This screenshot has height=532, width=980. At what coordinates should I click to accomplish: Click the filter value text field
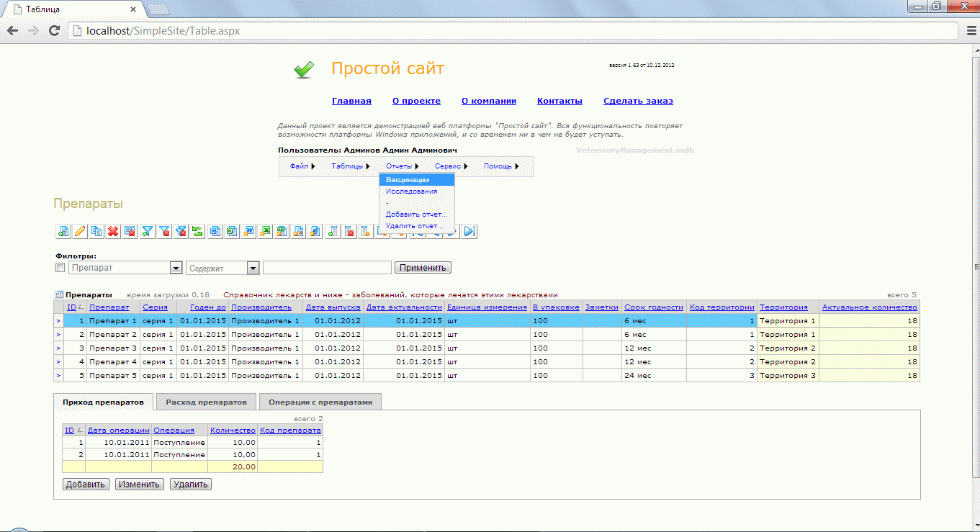(x=327, y=268)
